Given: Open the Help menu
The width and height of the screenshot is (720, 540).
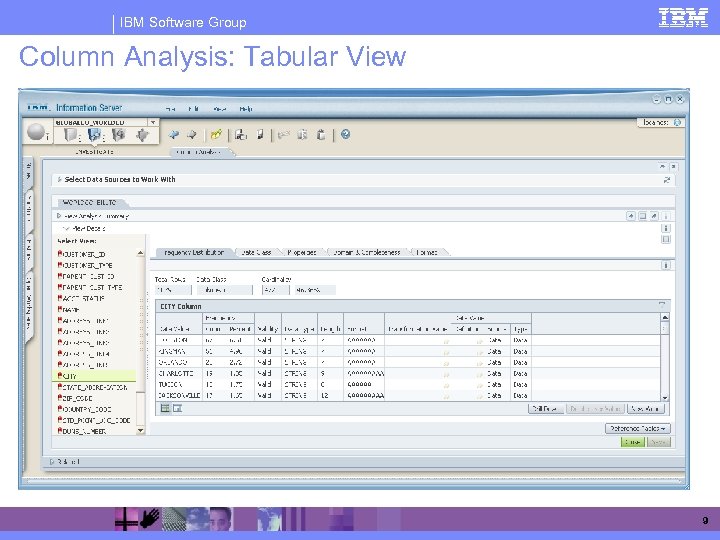Looking at the screenshot, I should point(246,109).
